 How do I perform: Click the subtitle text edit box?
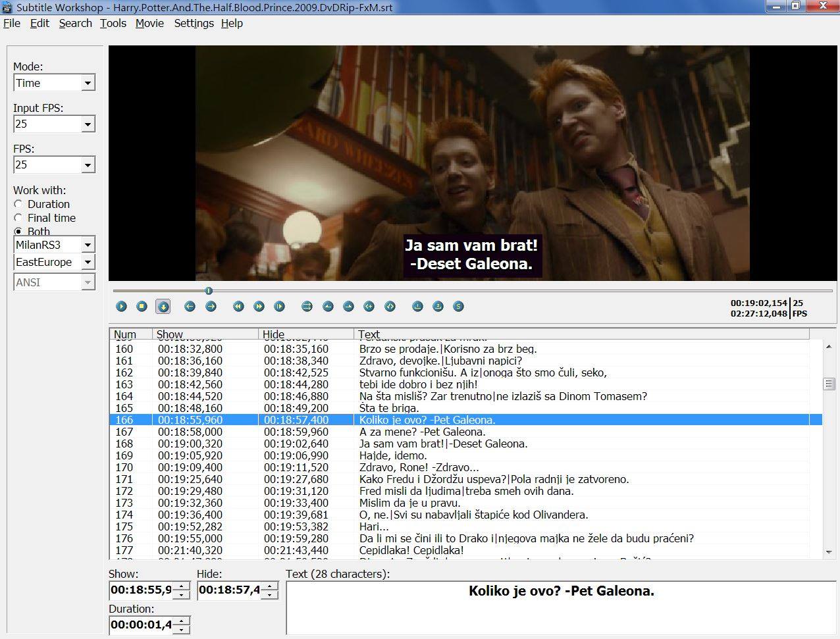tap(561, 608)
